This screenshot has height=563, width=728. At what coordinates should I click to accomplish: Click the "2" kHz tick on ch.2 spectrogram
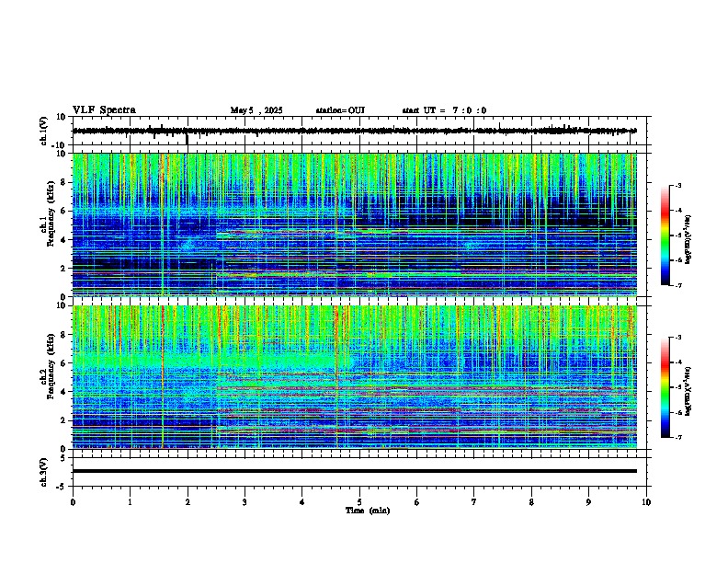tap(63, 420)
